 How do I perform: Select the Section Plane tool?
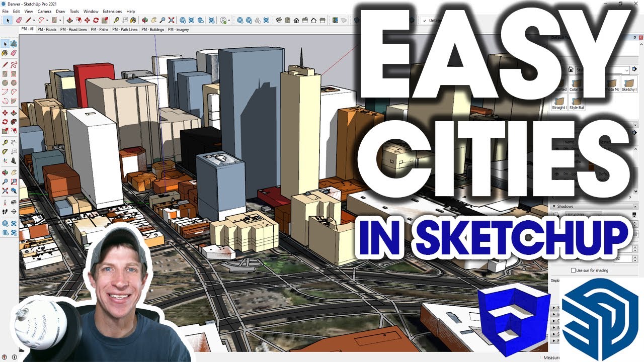[14, 211]
